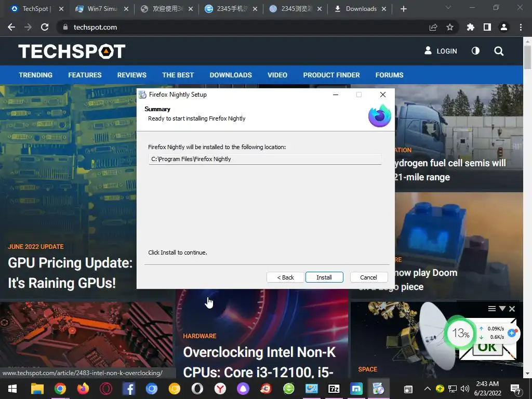Viewport: 532px width, 399px height.
Task: Reload the page with refresh icon
Action: pos(45,27)
